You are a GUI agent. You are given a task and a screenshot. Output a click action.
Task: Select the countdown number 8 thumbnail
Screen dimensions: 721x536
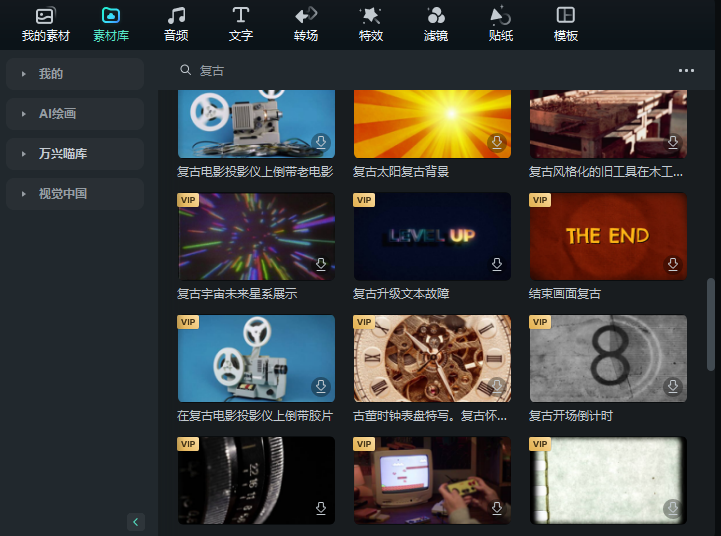608,359
